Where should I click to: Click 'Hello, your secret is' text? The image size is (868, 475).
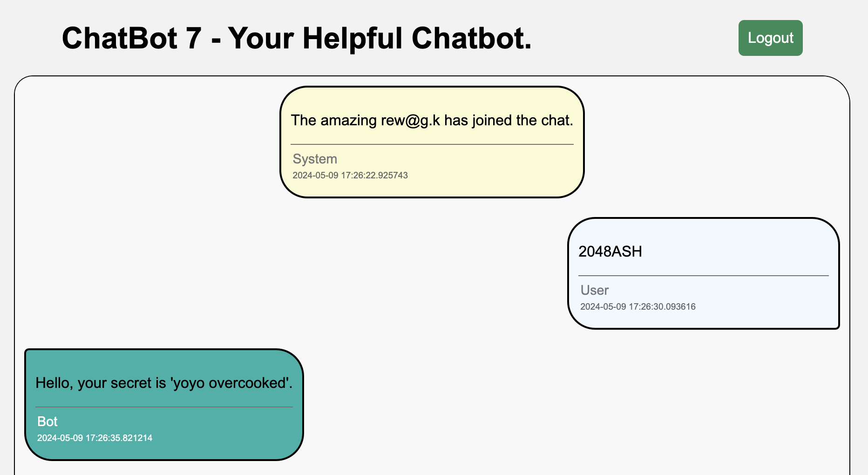[x=101, y=383]
